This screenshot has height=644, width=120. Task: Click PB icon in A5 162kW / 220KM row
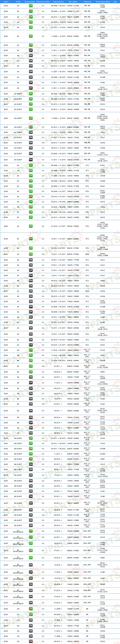pos(31,197)
